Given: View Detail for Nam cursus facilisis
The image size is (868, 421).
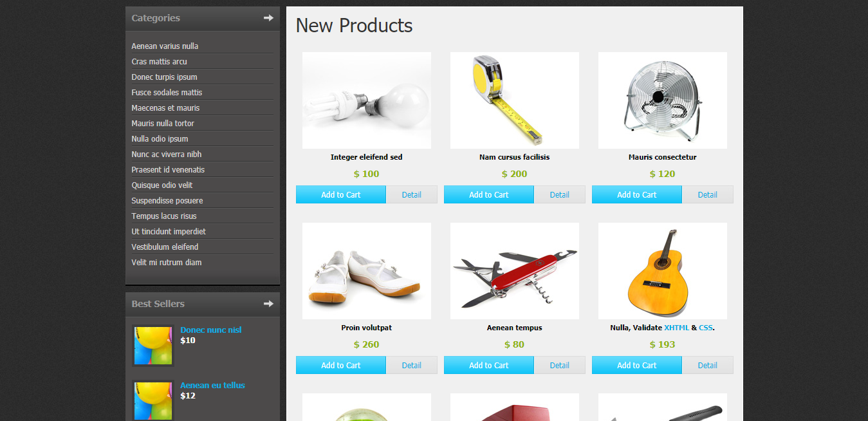Looking at the screenshot, I should point(560,194).
